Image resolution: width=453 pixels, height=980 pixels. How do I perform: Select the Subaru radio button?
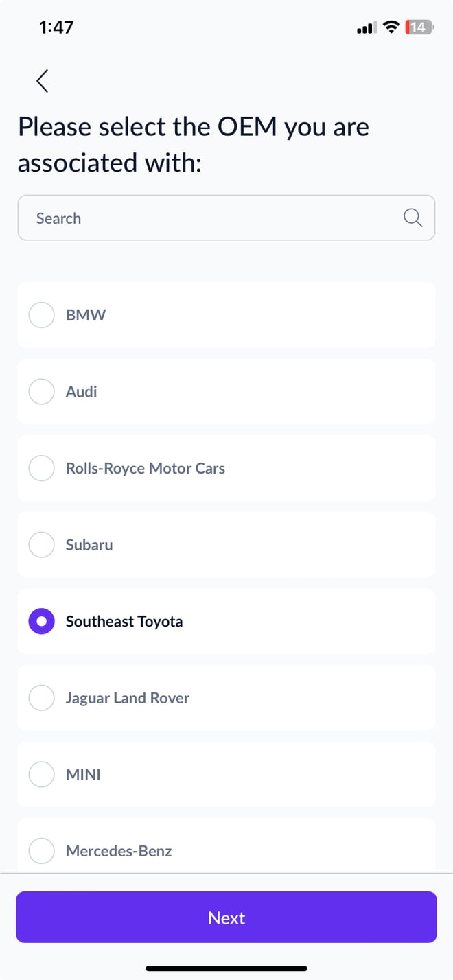(41, 545)
